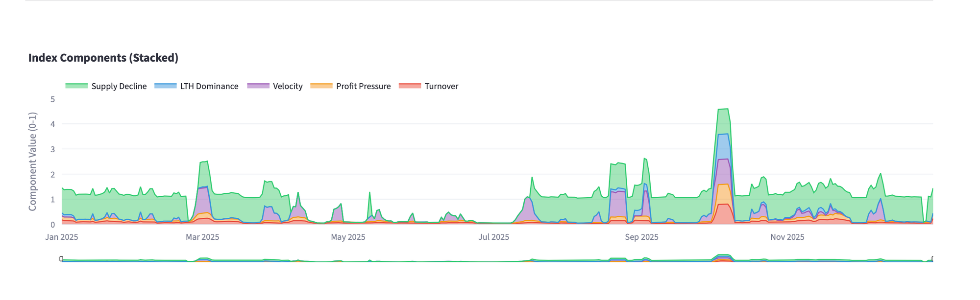Click the Nov 2025 x-axis label

click(x=787, y=237)
